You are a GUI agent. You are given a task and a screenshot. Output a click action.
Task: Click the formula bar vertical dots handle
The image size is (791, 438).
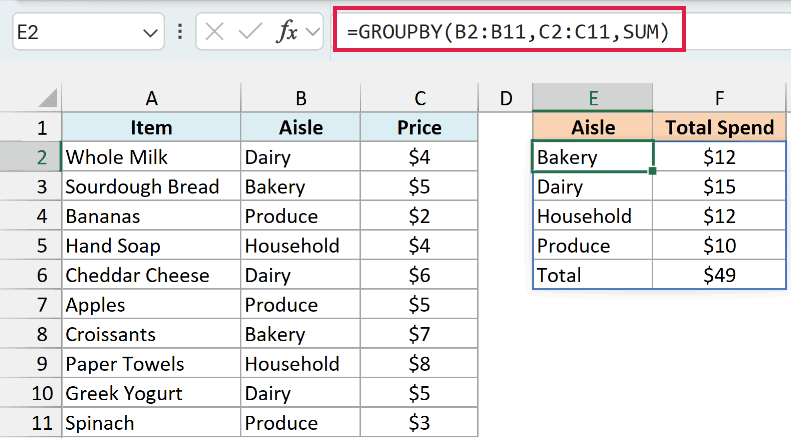[180, 32]
